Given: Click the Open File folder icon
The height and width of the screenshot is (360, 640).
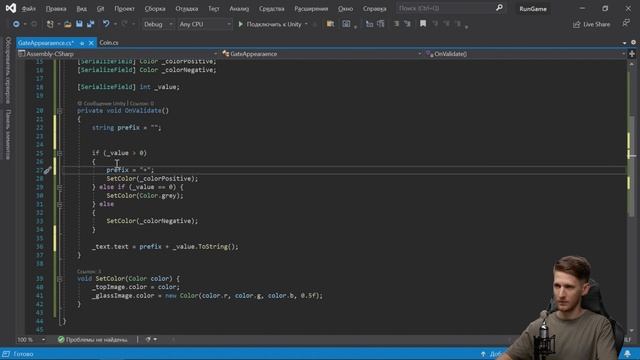Looking at the screenshot, I should pyautogui.click(x=68, y=24).
